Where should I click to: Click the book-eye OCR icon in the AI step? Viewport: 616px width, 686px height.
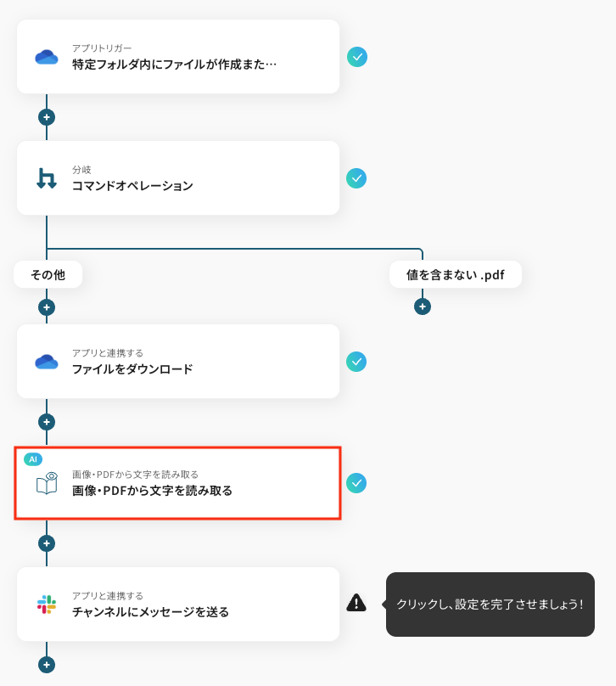48,483
